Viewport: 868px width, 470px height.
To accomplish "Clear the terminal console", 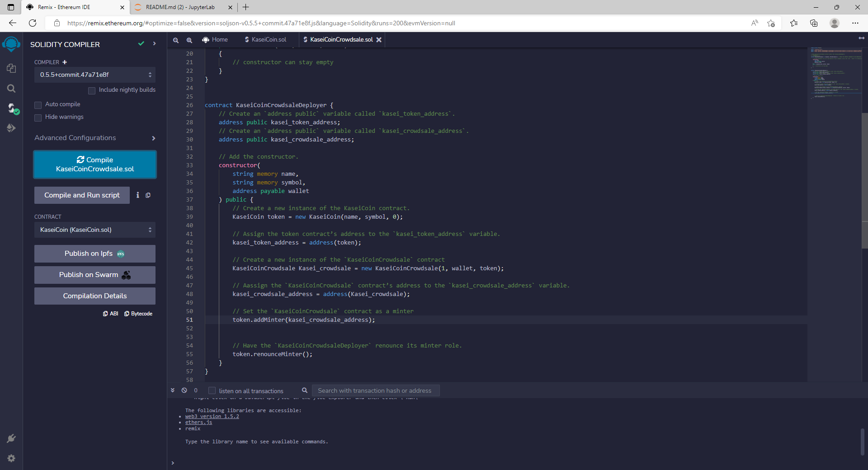I will (184, 390).
